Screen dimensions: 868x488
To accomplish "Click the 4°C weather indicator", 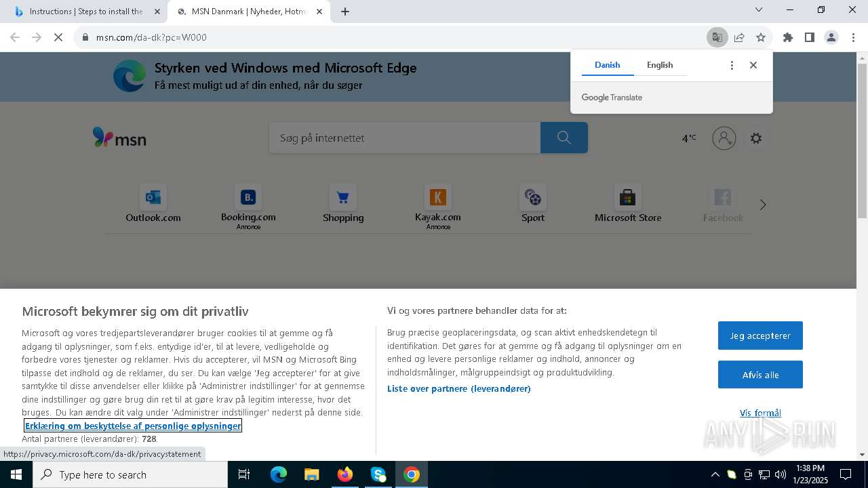I will point(688,138).
